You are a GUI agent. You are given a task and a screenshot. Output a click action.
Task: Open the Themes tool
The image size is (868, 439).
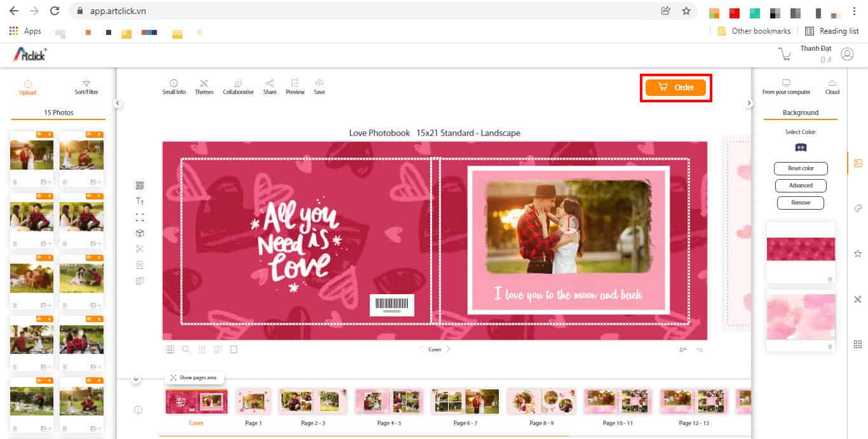click(204, 87)
